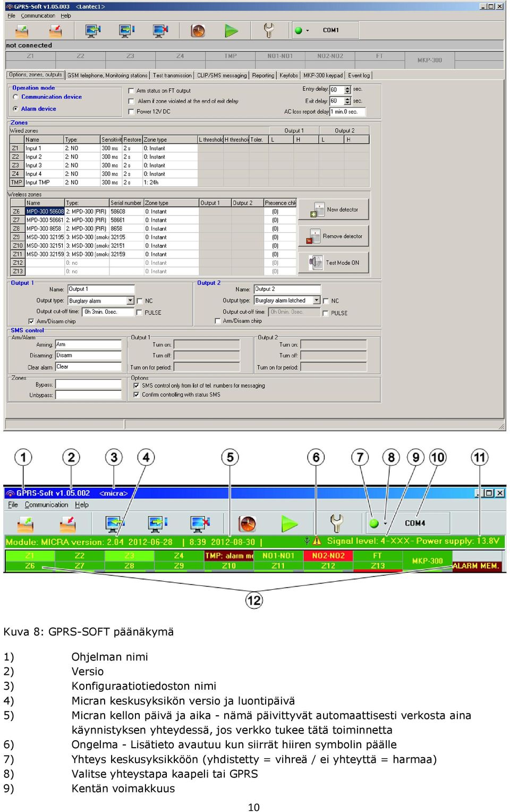
Task: Click save-file folder icon in micra window
Action: pyautogui.click(x=67, y=524)
